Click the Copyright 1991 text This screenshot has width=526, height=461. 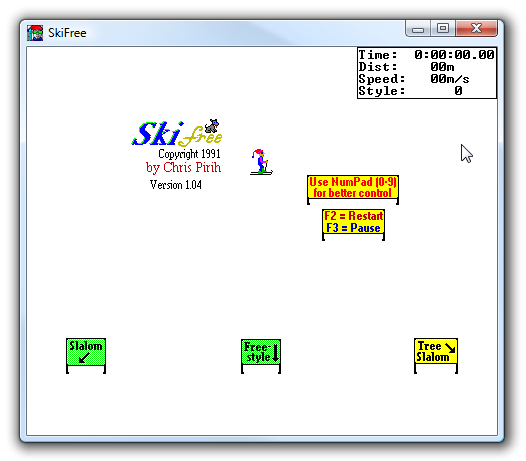189,154
